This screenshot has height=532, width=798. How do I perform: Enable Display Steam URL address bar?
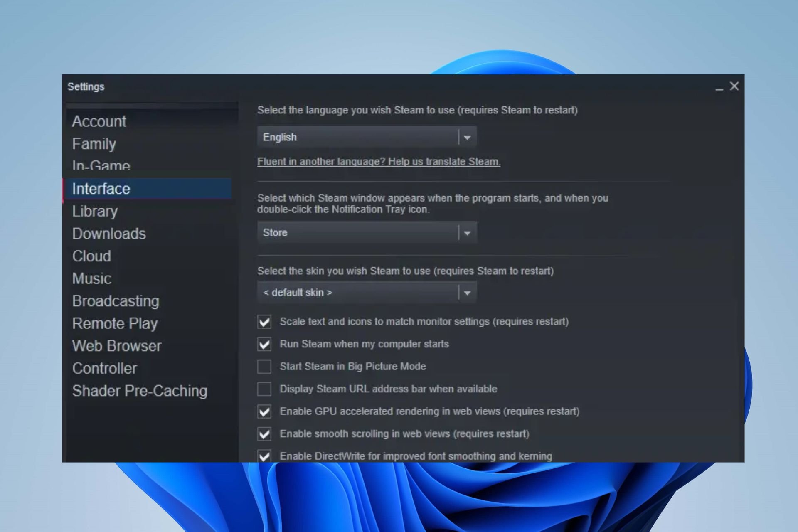click(264, 389)
